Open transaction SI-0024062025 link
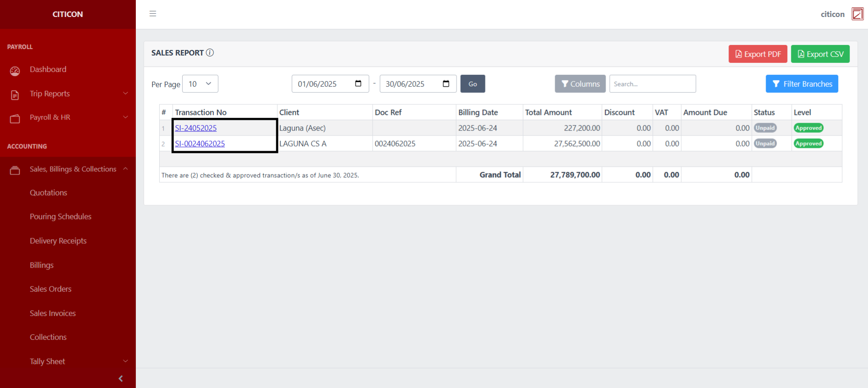Image resolution: width=868 pixels, height=388 pixels. coord(200,144)
